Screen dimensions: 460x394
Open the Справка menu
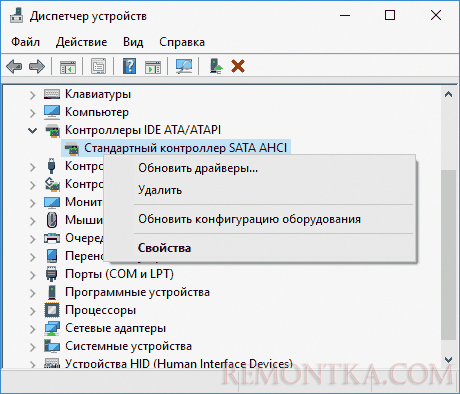pyautogui.click(x=182, y=42)
